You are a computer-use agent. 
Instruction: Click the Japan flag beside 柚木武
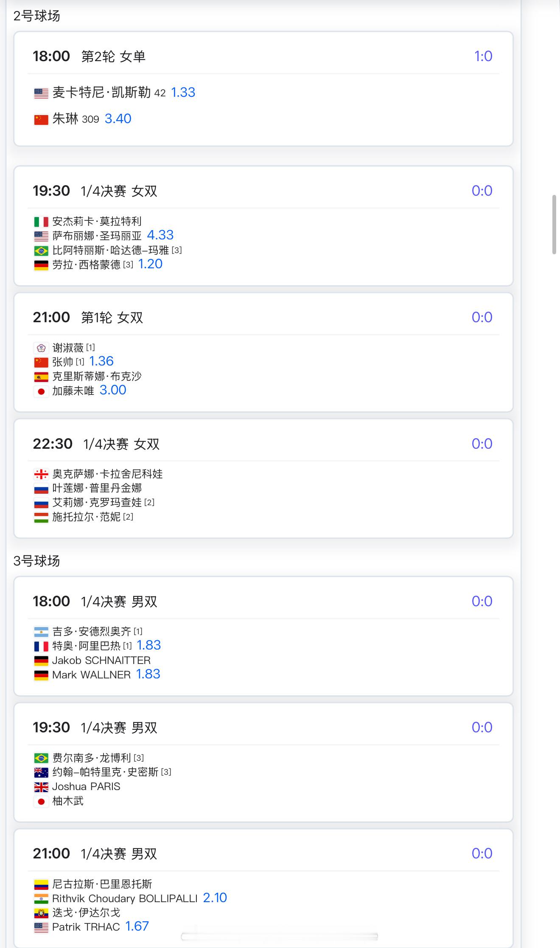click(41, 802)
